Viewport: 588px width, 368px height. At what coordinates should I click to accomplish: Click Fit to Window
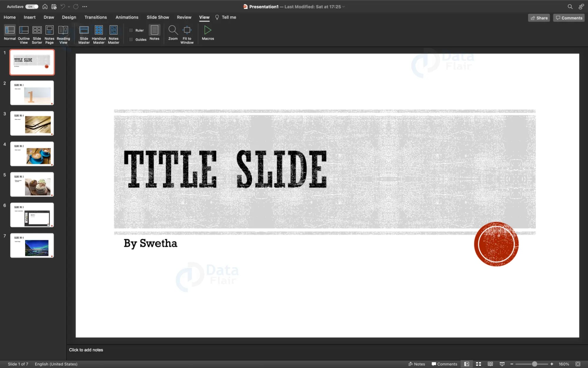tap(187, 34)
